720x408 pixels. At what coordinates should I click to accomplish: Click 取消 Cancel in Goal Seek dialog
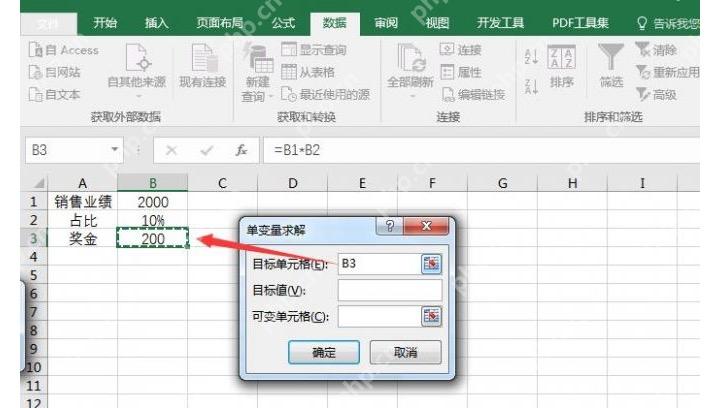pyautogui.click(x=405, y=352)
